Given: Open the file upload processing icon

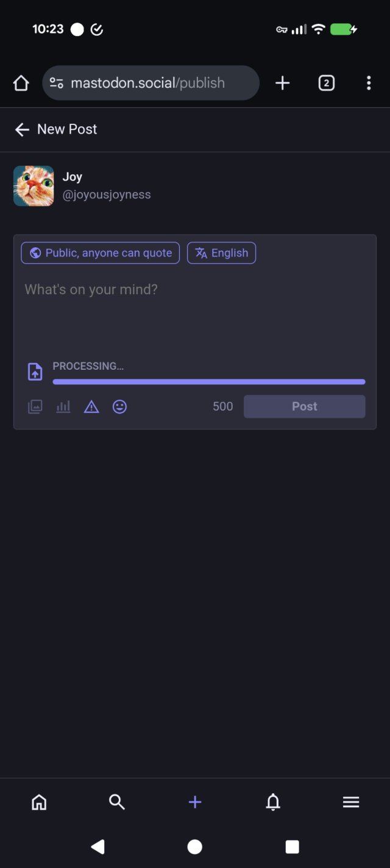Looking at the screenshot, I should (35, 371).
